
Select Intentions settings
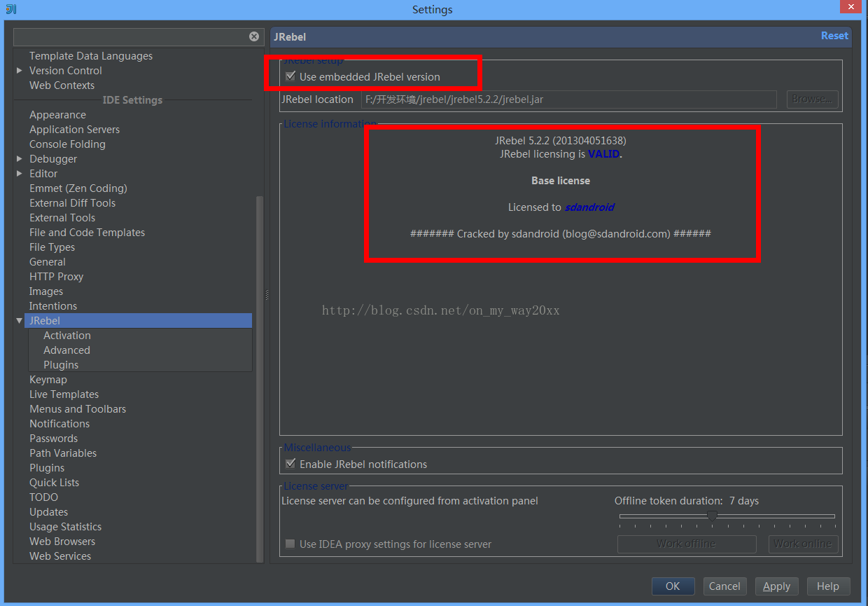53,306
